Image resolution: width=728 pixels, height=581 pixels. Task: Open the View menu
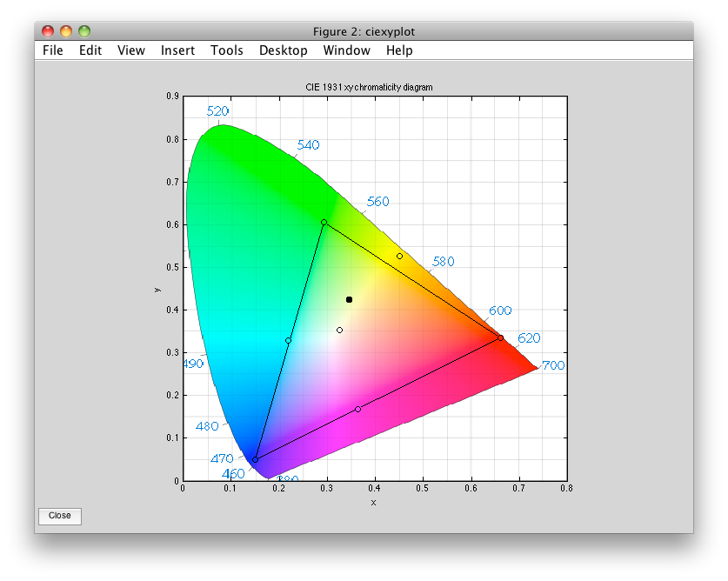131,50
